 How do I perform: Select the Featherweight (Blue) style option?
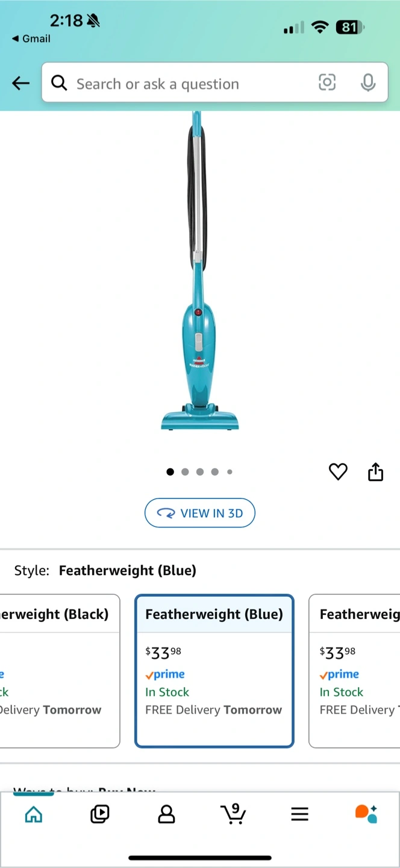[x=214, y=671]
